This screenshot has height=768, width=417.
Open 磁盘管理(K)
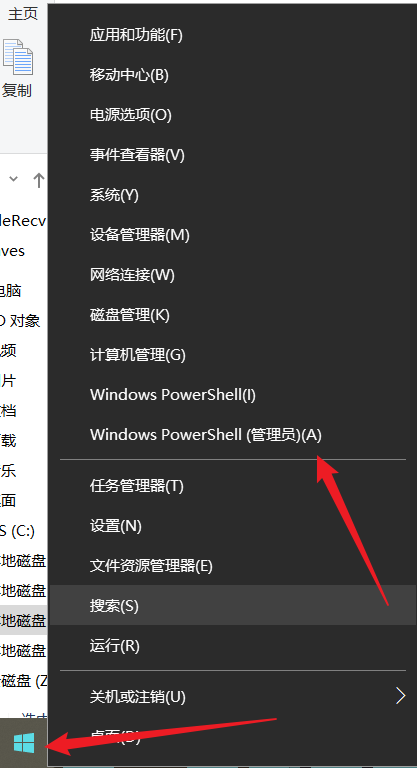click(233, 315)
